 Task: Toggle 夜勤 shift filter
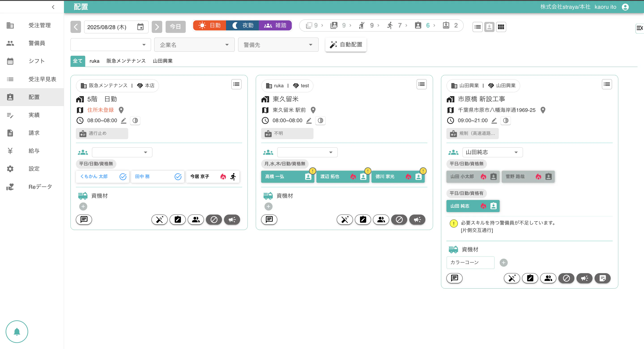click(242, 25)
